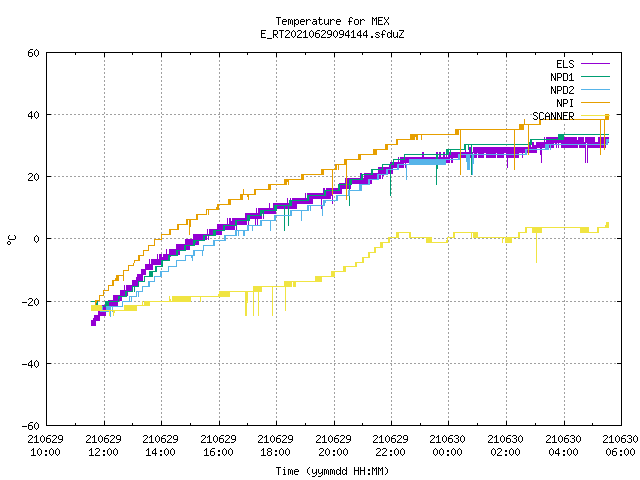Click the chart title 'Temperature for MEX'
This screenshot has width=640, height=480.
click(x=332, y=21)
